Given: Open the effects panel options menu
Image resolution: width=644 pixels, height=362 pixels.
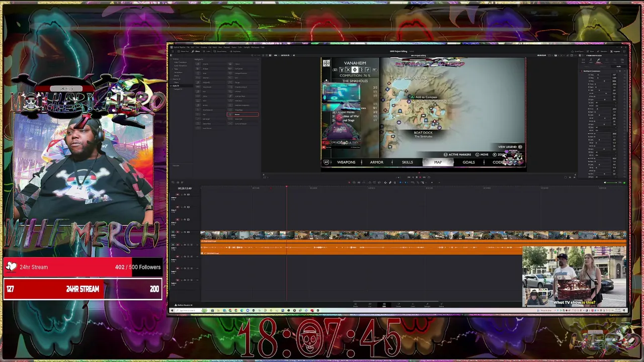Looking at the screenshot, I should 259,55.
